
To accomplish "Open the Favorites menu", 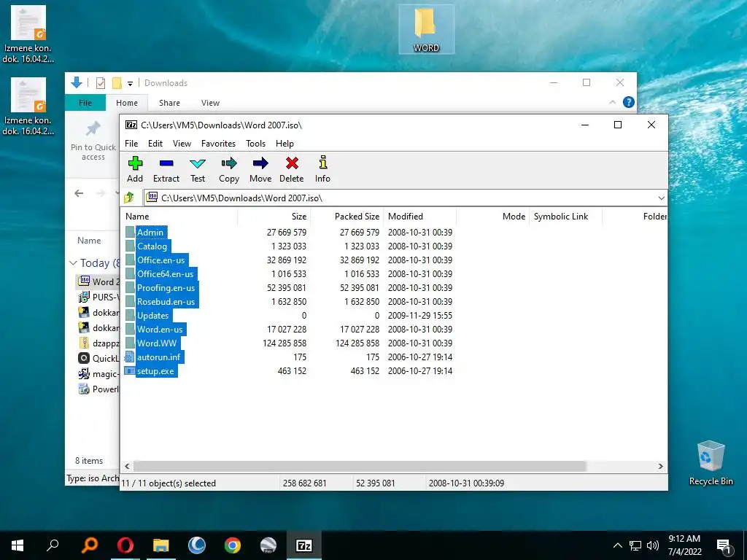I will point(218,144).
